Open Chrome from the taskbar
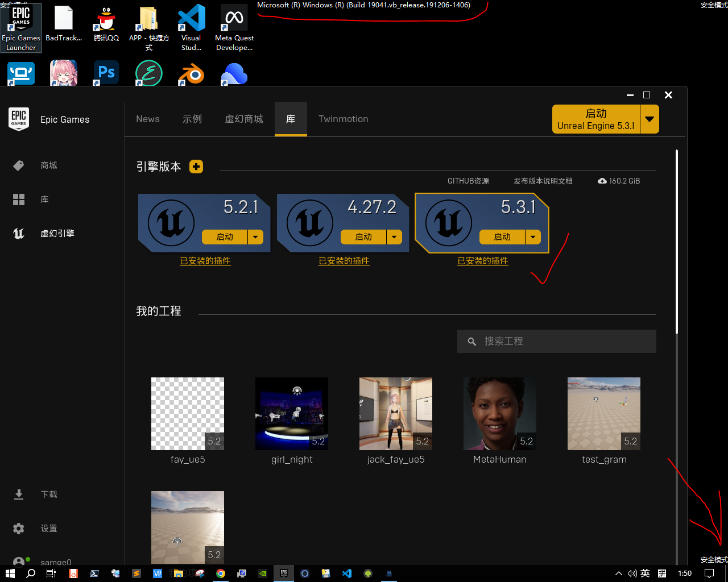Viewport: 728px width, 582px height. [x=221, y=573]
